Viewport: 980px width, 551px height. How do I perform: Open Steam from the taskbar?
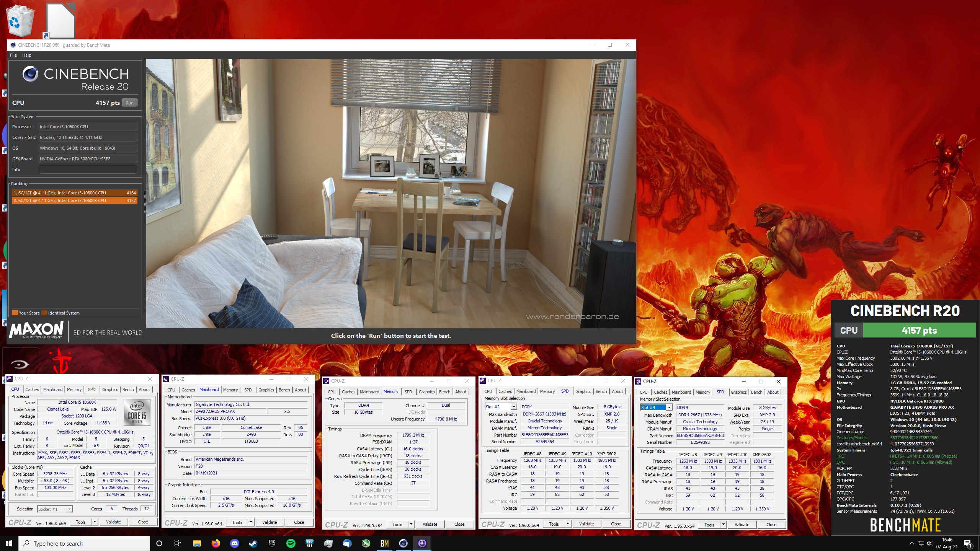tap(253, 543)
